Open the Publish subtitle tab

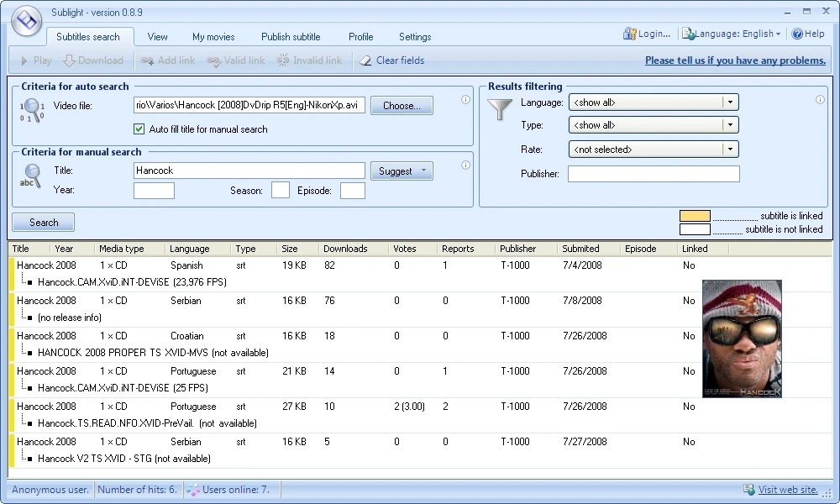[x=291, y=37]
